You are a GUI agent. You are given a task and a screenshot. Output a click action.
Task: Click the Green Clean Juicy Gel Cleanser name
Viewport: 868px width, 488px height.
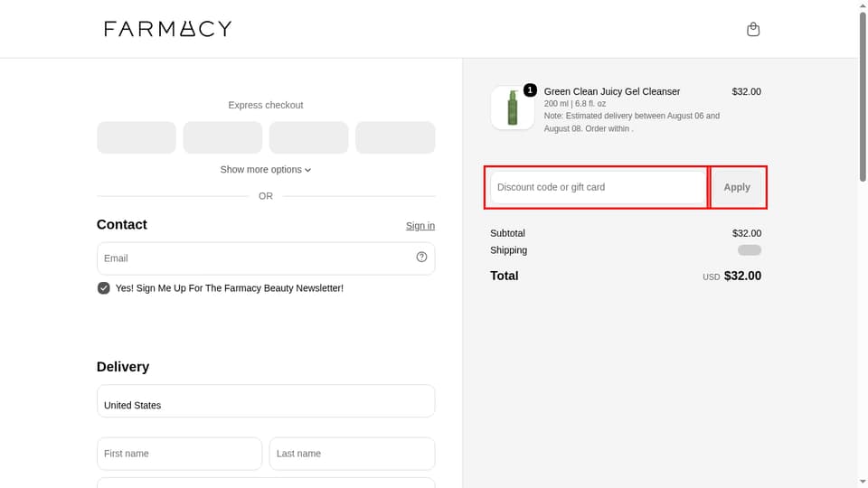[612, 91]
